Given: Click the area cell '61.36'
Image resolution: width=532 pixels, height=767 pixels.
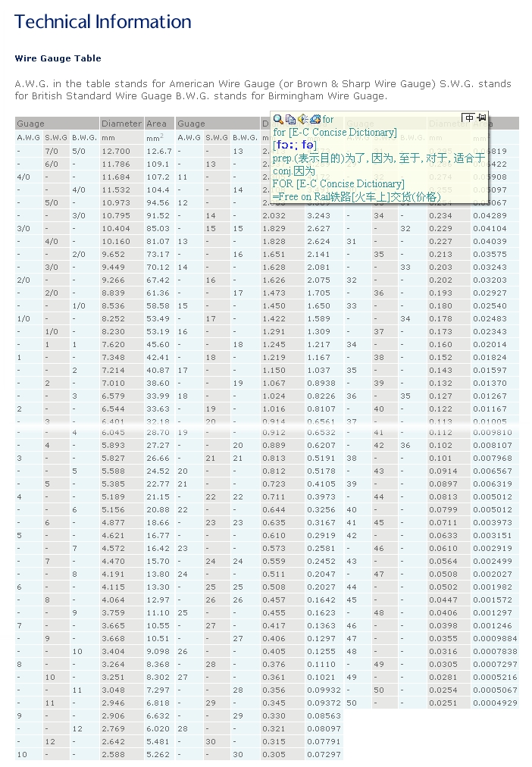Looking at the screenshot, I should click(158, 293).
